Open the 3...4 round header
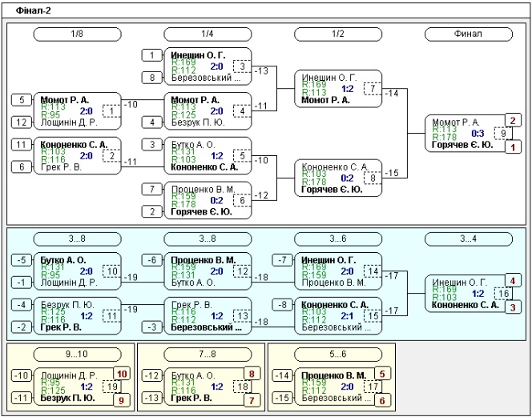532x417 pixels. point(469,239)
